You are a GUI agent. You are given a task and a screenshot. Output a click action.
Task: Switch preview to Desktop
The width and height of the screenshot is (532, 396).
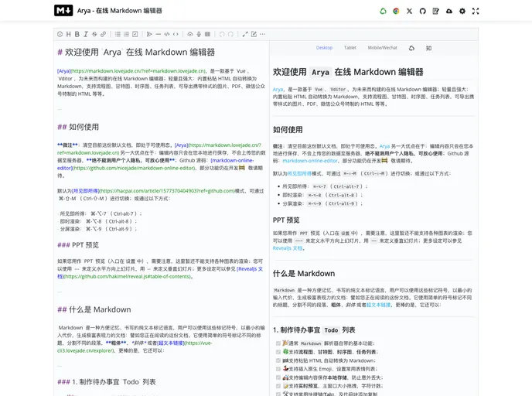[x=324, y=48]
